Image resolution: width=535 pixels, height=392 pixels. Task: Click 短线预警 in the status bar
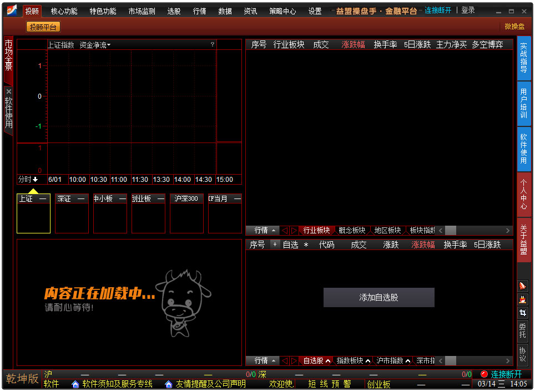point(330,384)
